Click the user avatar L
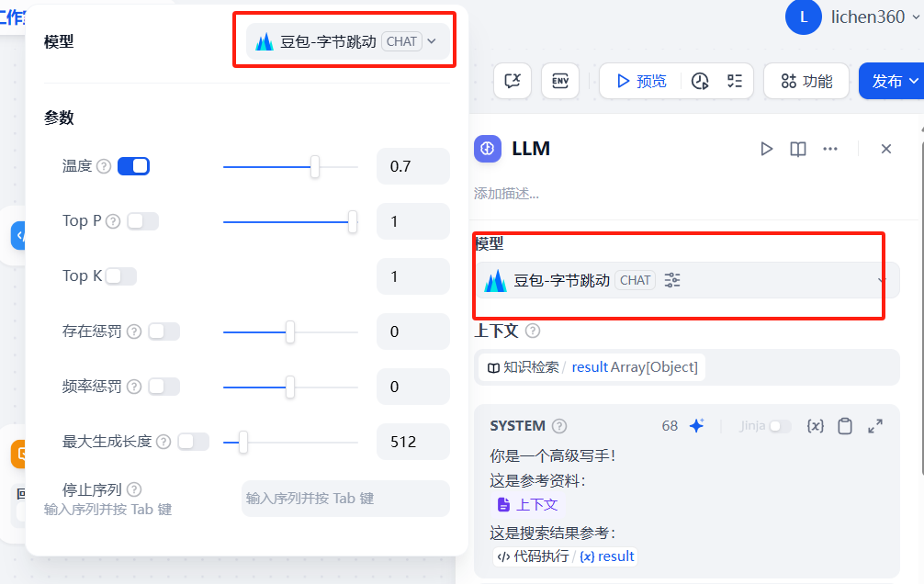Screen dimensions: 924x584 click(x=803, y=17)
